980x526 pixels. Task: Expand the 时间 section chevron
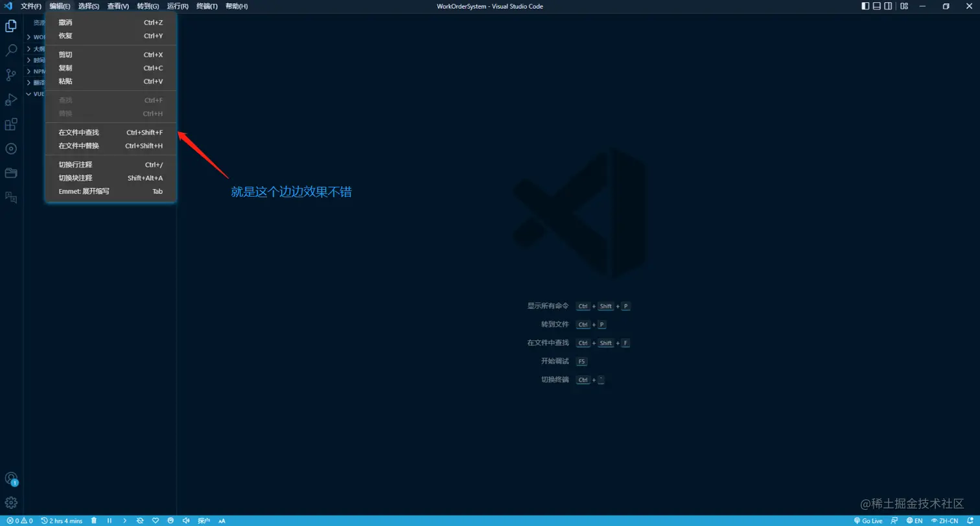click(x=29, y=60)
